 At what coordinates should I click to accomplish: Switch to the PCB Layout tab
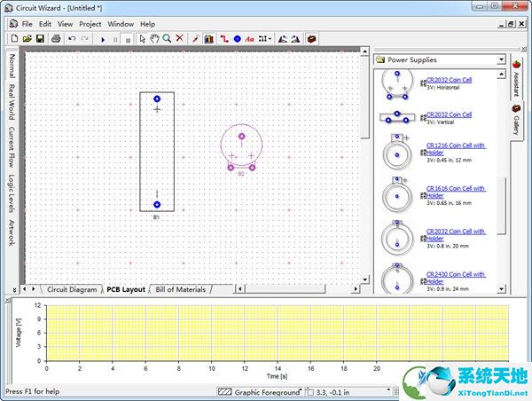click(x=126, y=289)
